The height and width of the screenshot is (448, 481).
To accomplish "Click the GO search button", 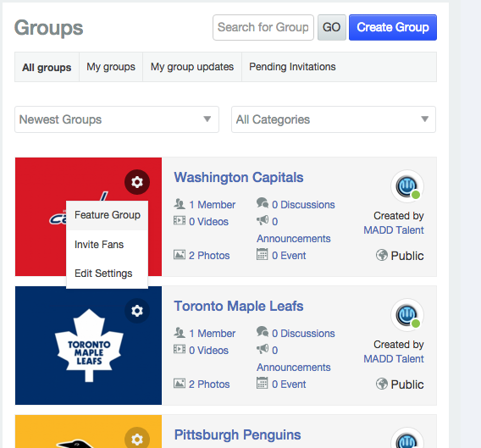I will pyautogui.click(x=332, y=27).
